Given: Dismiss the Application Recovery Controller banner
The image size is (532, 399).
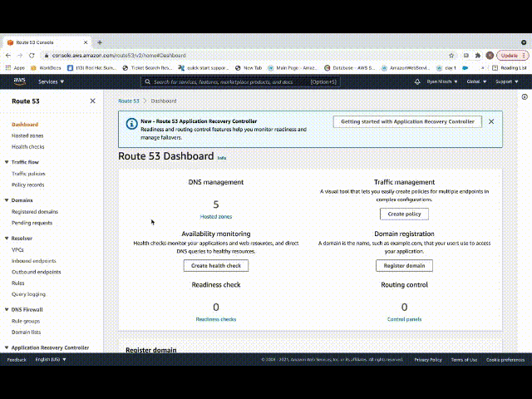Looking at the screenshot, I should point(491,121).
